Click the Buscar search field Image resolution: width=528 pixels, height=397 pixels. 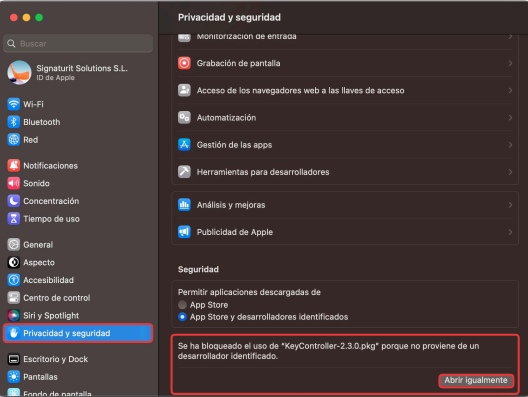coord(78,44)
